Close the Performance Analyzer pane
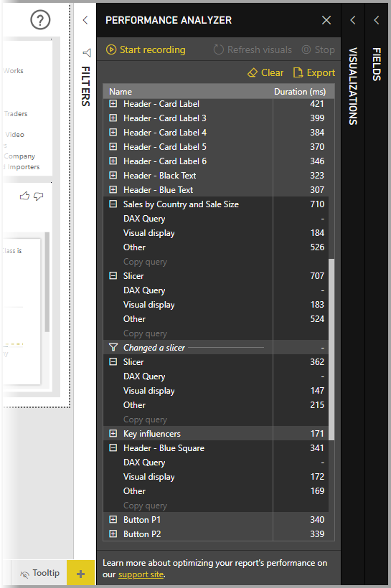Viewport: 391px width, 588px height. [326, 20]
